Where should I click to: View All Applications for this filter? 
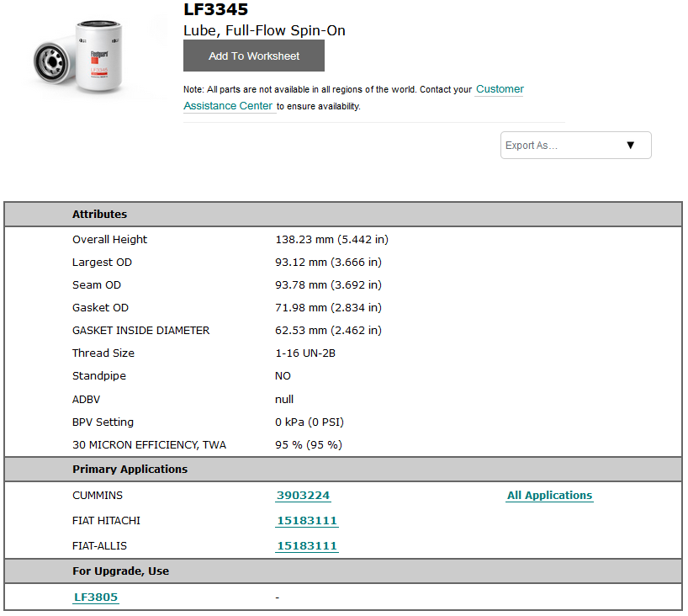pyautogui.click(x=549, y=496)
